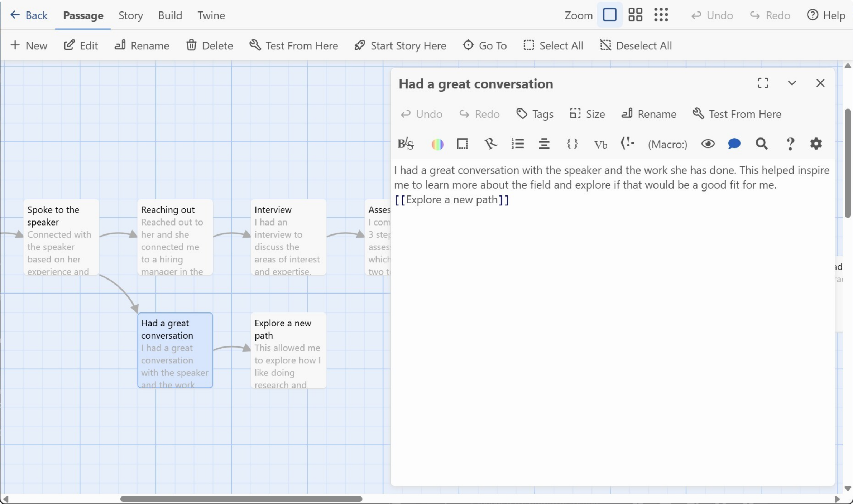Toggle the eye preview mode icon
Viewport: 853px width, 504px height.
click(708, 144)
